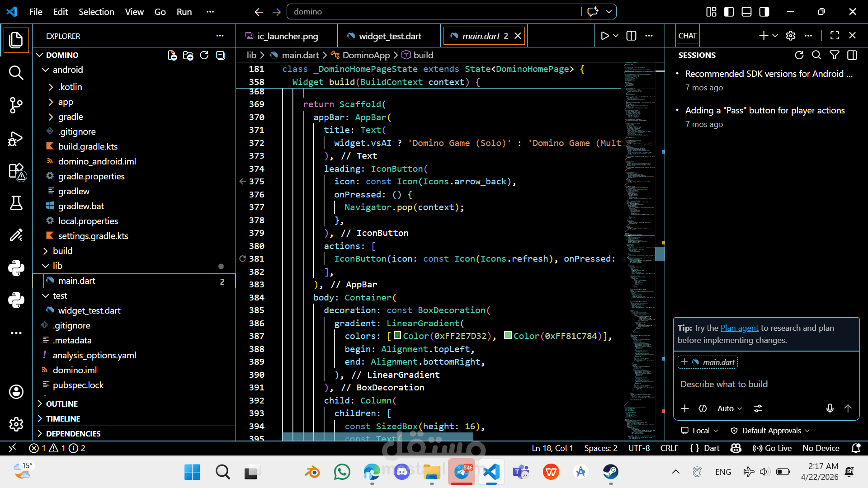Expand the OUTLINE section
This screenshot has width=868, height=488.
[x=62, y=404]
